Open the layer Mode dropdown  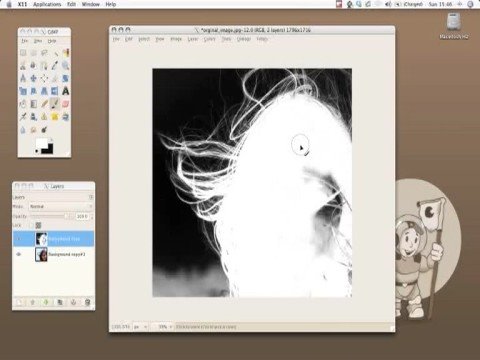(x=61, y=207)
